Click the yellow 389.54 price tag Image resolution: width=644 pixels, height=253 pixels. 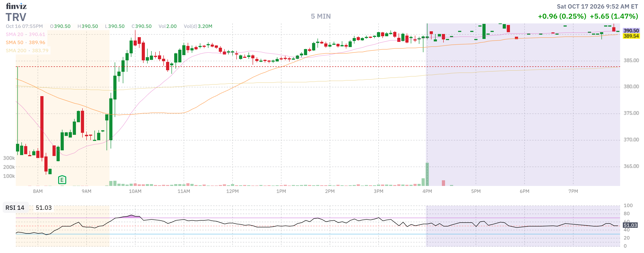coord(631,36)
